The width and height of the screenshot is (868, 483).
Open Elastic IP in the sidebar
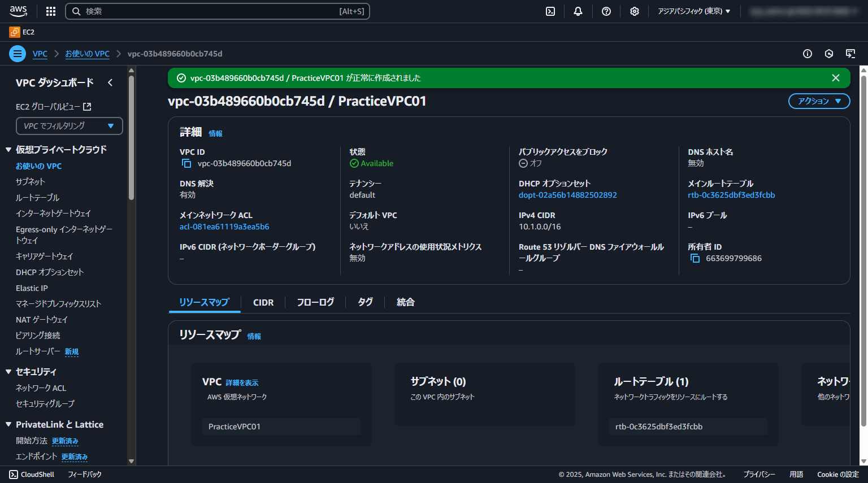[x=32, y=288]
